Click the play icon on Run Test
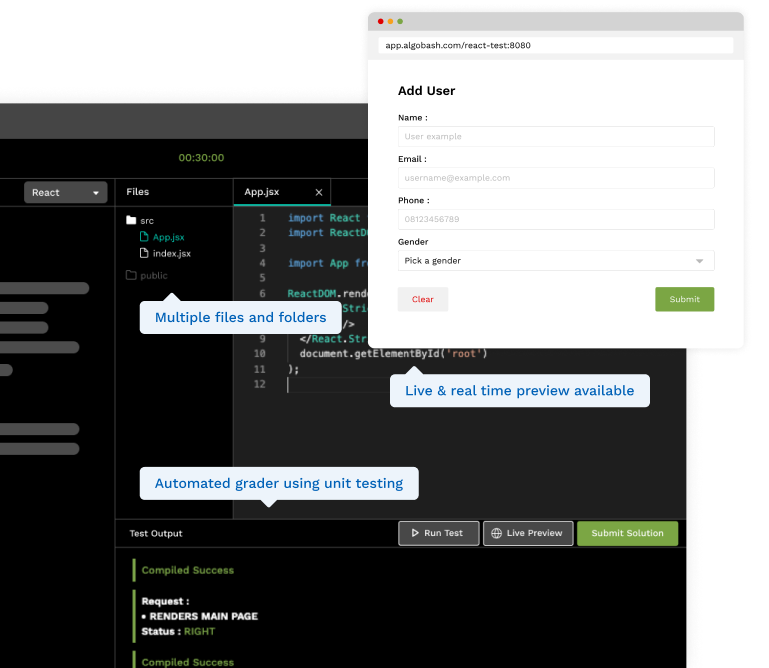The width and height of the screenshot is (769, 668). tap(412, 533)
